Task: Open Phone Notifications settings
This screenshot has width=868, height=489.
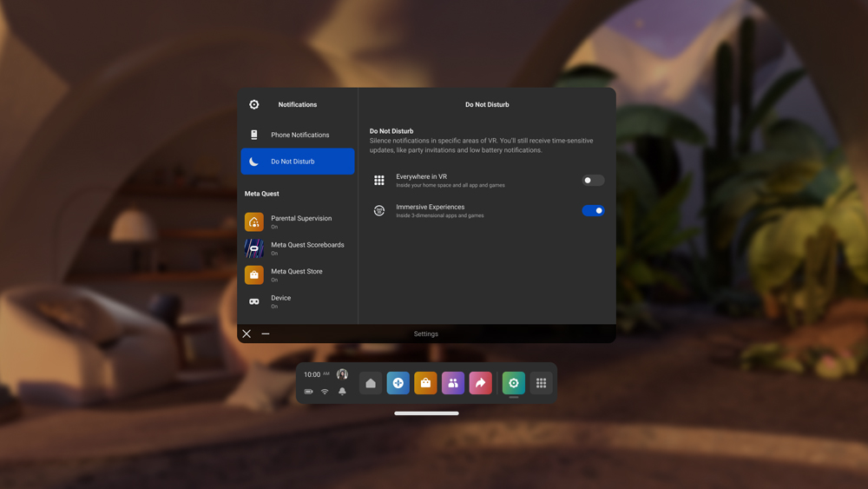Action: (297, 135)
